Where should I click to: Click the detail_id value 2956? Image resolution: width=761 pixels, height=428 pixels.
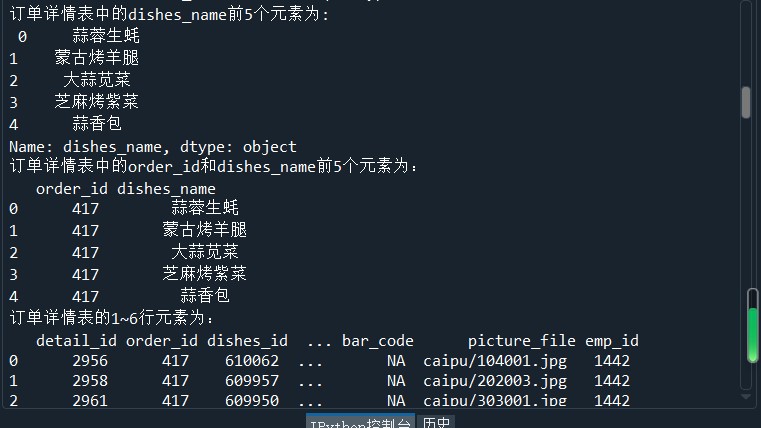(x=90, y=360)
